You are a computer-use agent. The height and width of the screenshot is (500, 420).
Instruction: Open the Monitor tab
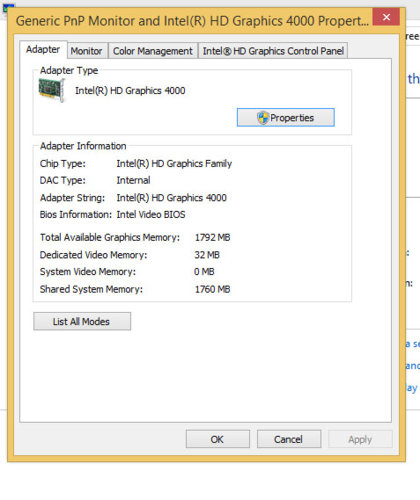pyautogui.click(x=86, y=51)
